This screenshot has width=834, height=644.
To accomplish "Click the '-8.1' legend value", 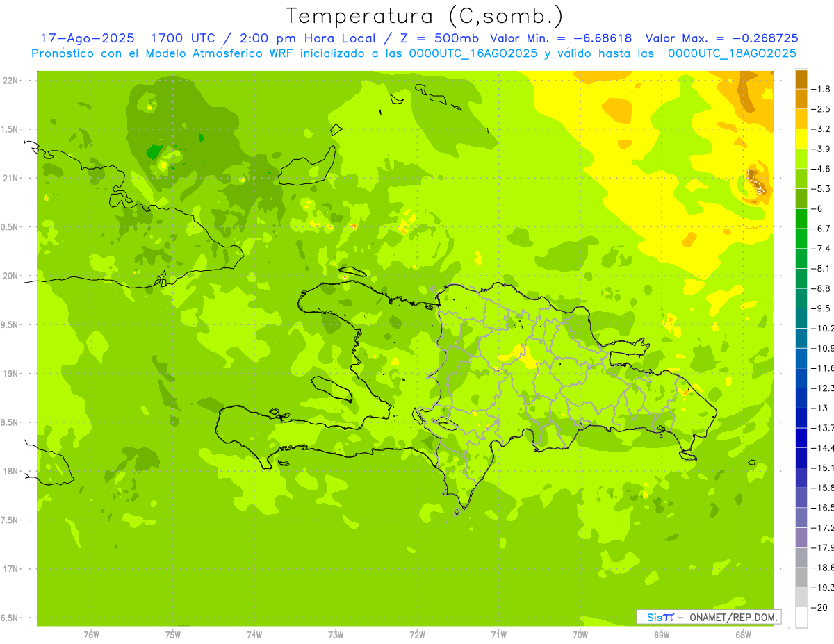I will 821,268.
